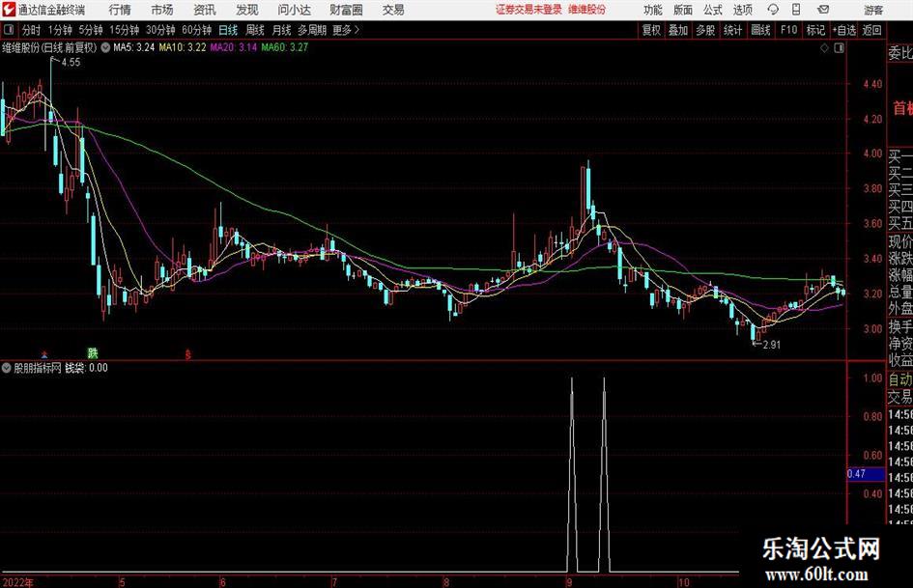Viewport: 913px width, 588px height.
Task: Open the mail envelope icon
Action: point(823,10)
